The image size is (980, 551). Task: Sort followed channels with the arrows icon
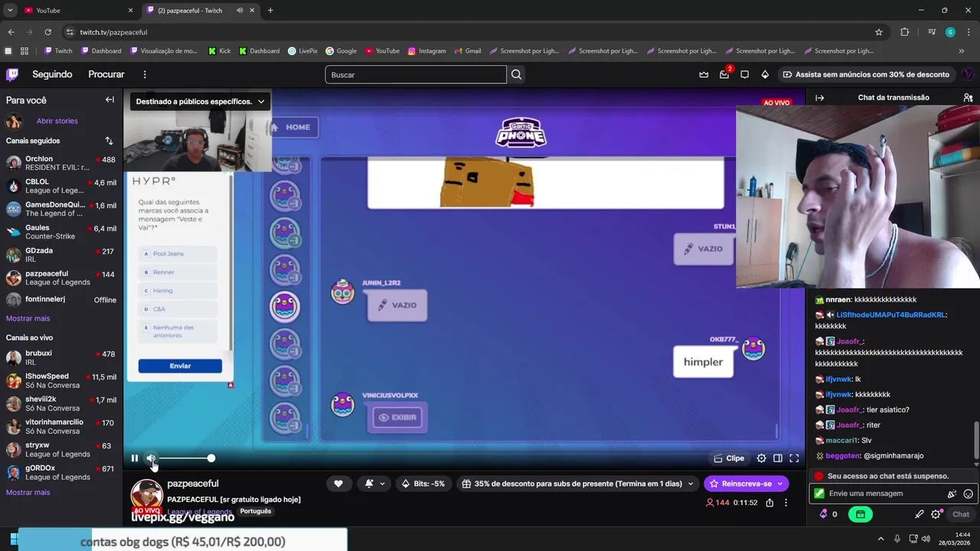point(109,141)
